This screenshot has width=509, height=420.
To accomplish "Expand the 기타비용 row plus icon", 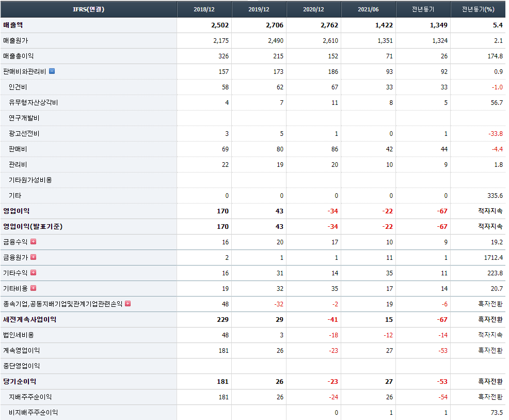I will [34, 288].
